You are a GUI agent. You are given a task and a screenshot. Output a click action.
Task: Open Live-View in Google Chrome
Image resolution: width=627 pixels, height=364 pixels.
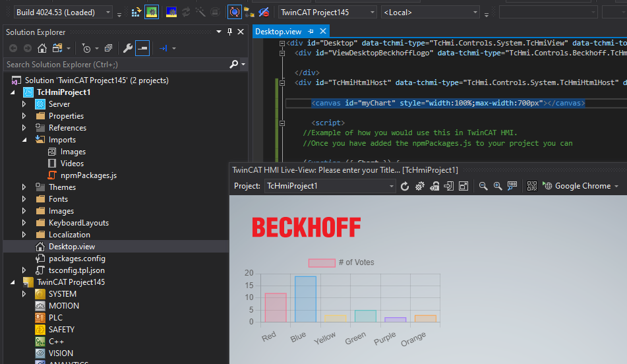pyautogui.click(x=577, y=186)
